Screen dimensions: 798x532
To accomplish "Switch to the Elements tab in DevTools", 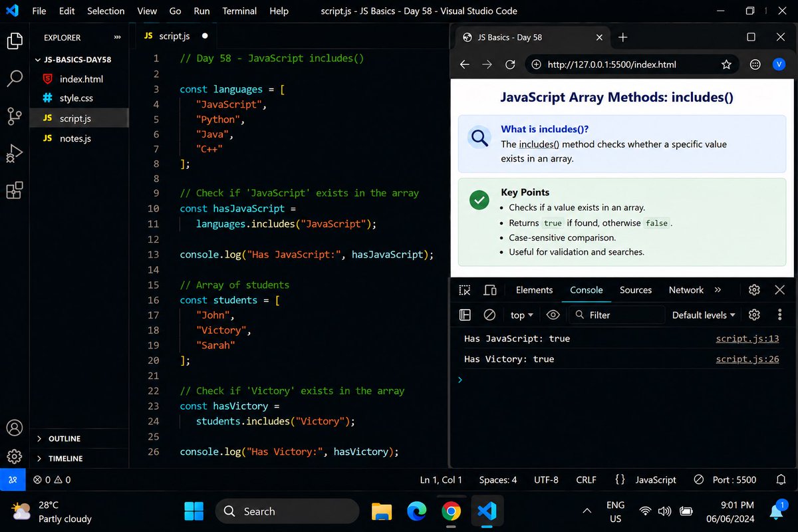I will [x=534, y=290].
